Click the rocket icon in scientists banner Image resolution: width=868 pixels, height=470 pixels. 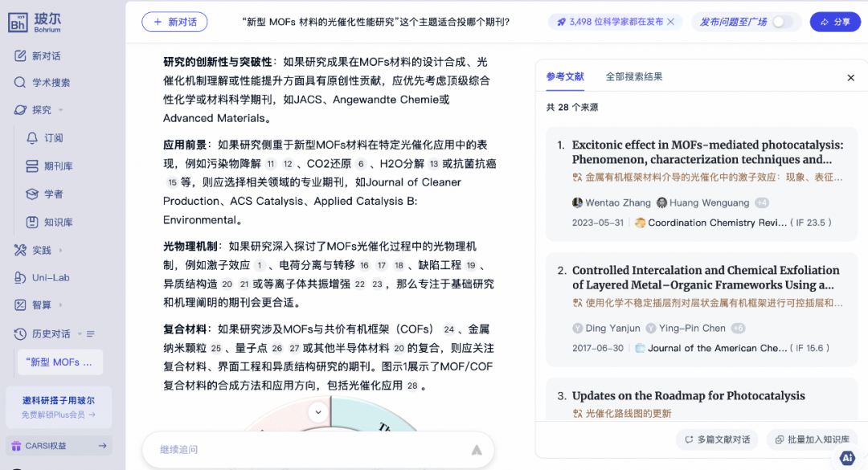tap(561, 22)
